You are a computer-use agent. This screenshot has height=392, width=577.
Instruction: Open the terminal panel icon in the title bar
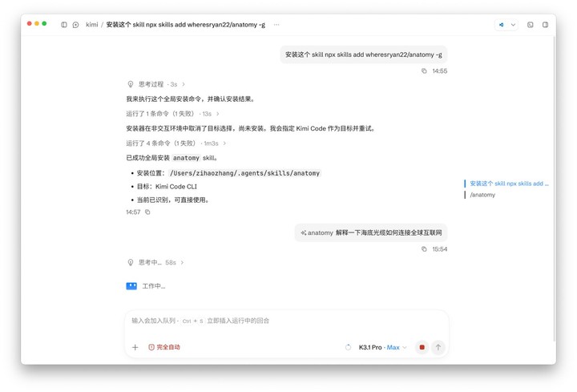coord(531,25)
